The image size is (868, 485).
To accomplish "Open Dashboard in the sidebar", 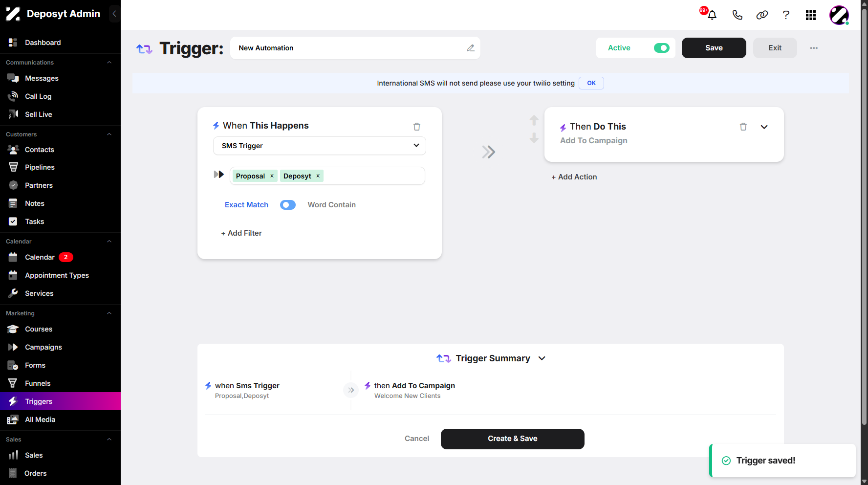I will coord(60,43).
